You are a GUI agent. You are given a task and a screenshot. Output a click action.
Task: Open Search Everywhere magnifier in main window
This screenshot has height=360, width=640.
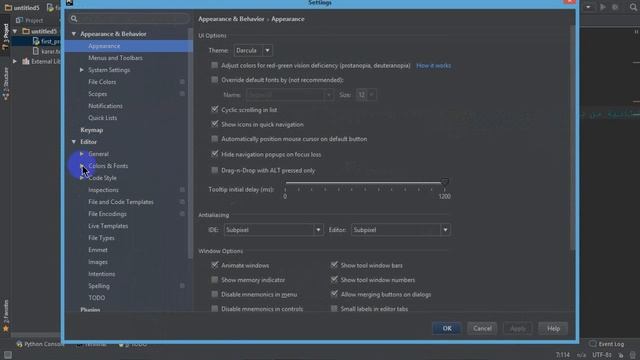click(x=633, y=7)
